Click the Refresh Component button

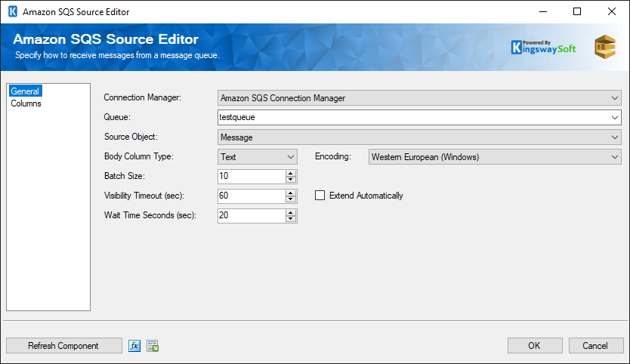[x=64, y=346]
